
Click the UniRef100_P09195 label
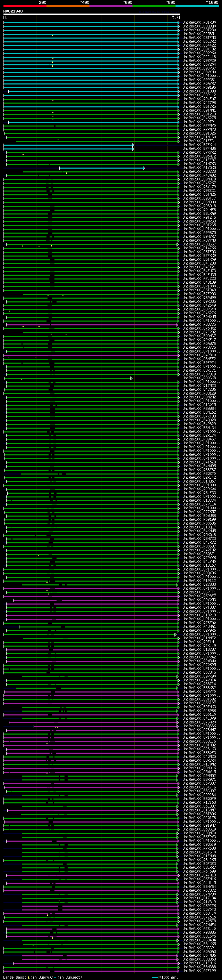click(199, 88)
